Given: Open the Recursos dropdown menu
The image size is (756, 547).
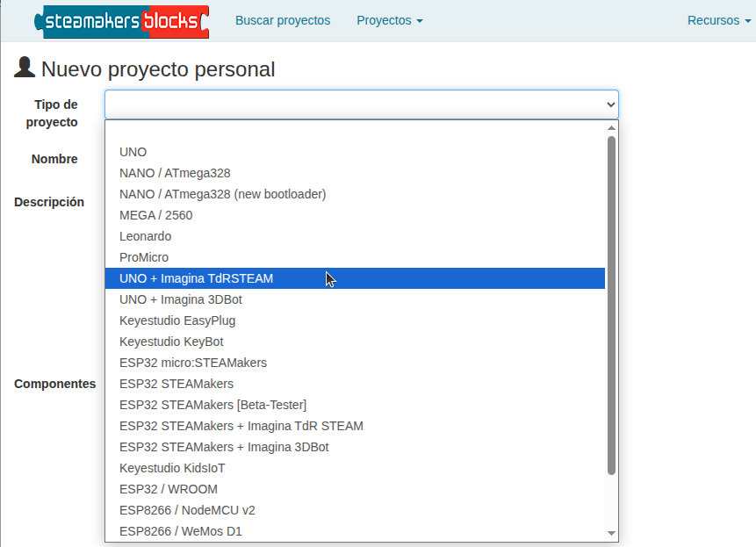Looking at the screenshot, I should [718, 20].
